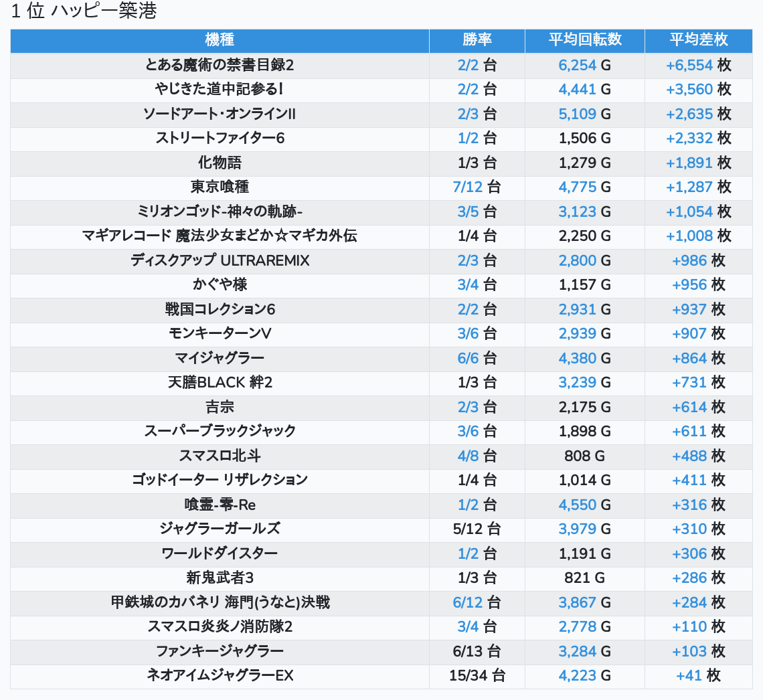Click average spins value 6,254 G
The height and width of the screenshot is (700, 763).
585,65
